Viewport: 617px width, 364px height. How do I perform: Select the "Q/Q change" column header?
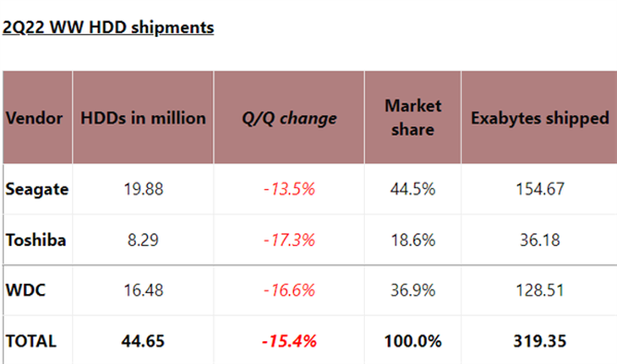pyautogui.click(x=289, y=118)
